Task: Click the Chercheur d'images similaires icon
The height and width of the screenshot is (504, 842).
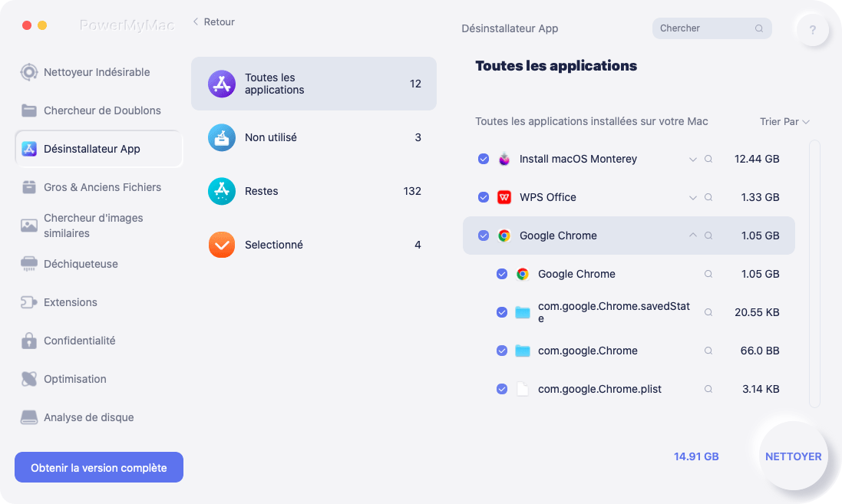Action: [x=29, y=226]
